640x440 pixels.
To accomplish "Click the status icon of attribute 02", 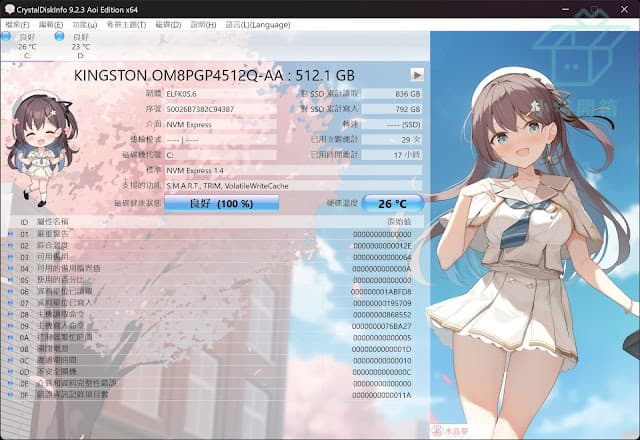I will (x=10, y=245).
